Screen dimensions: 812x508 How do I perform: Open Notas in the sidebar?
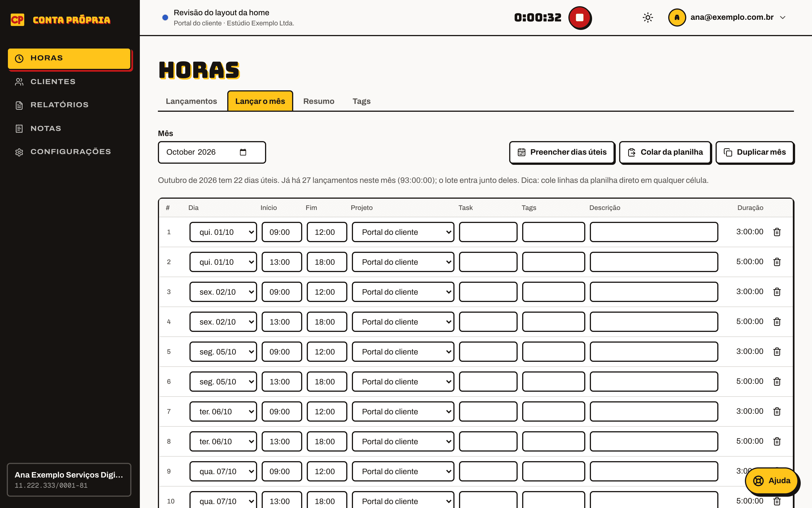(69, 128)
